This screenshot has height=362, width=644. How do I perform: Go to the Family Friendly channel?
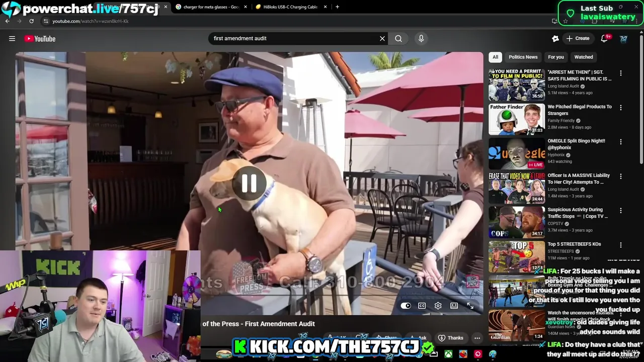pyautogui.click(x=561, y=121)
